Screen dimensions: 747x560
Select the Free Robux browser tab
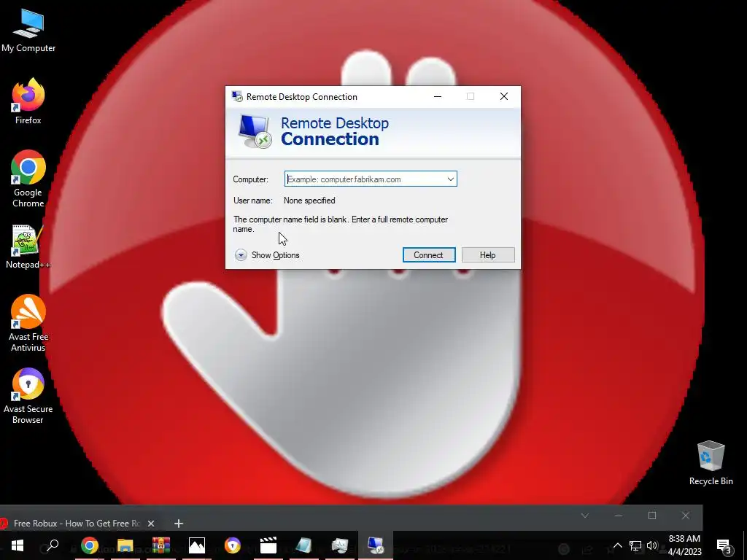coord(76,524)
